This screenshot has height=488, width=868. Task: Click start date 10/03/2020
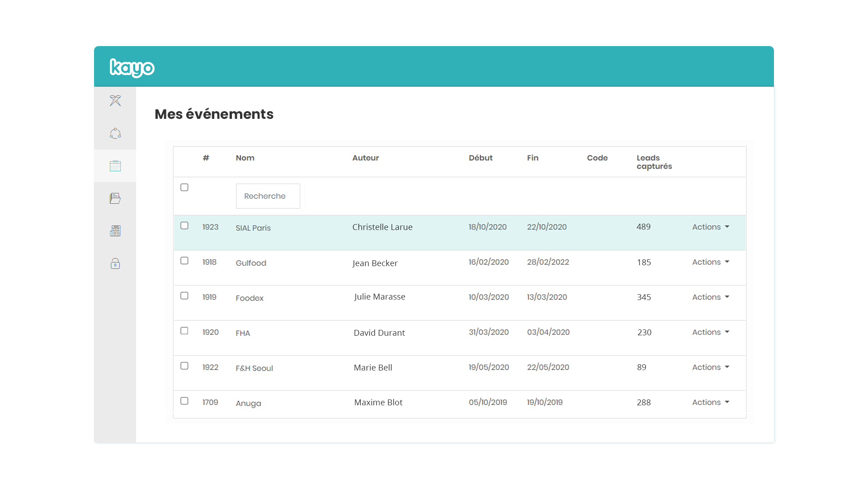click(x=489, y=297)
